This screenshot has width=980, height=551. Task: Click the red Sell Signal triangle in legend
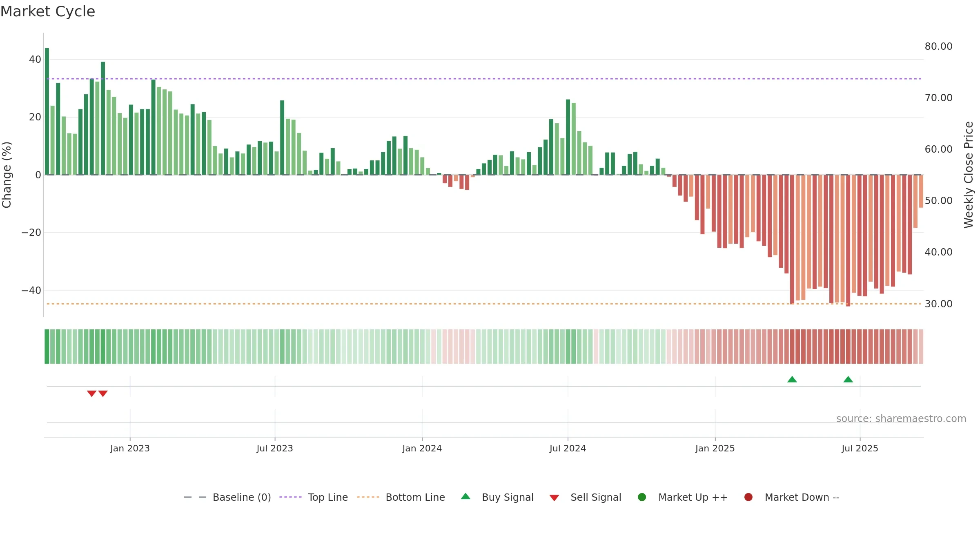click(x=554, y=498)
